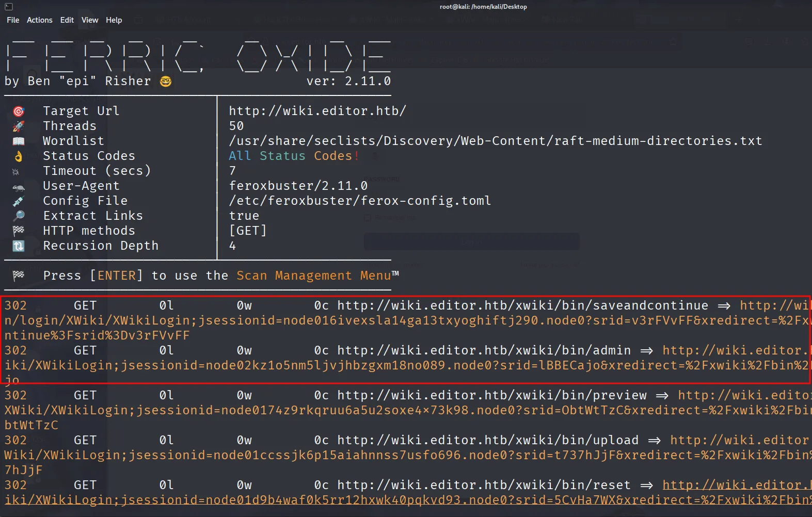Click the xwiki/bin/admin URL

click(484, 350)
